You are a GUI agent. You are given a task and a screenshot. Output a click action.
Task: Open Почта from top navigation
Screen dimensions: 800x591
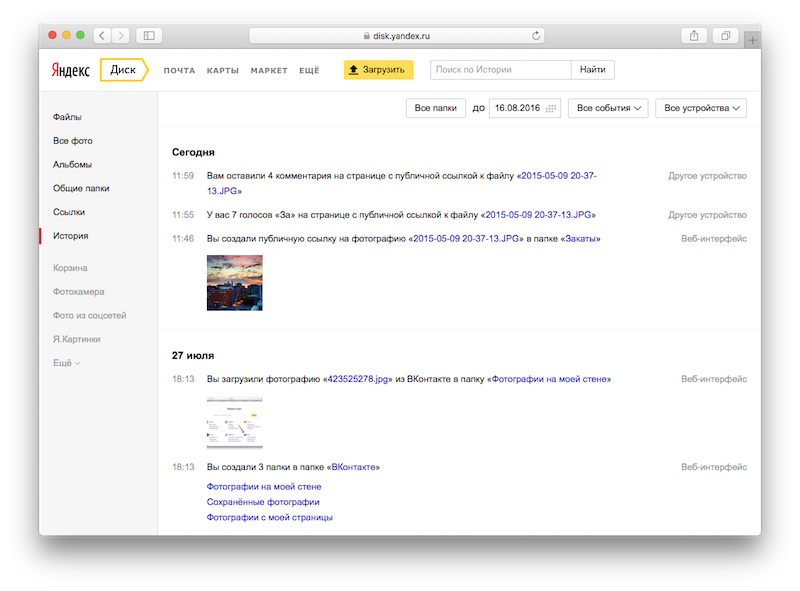tap(179, 70)
